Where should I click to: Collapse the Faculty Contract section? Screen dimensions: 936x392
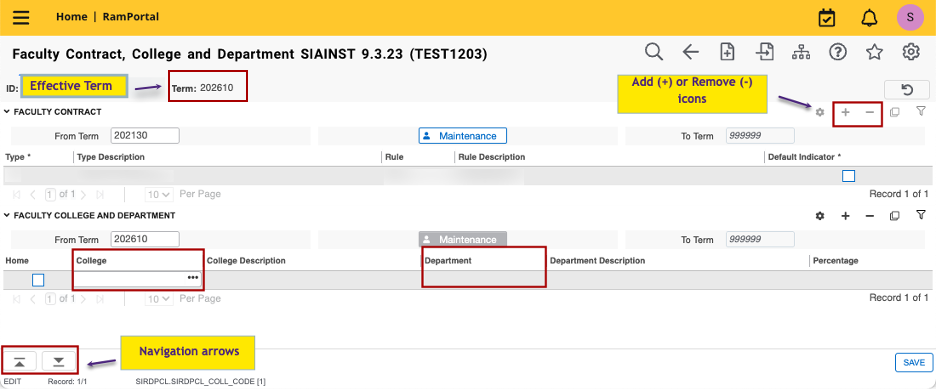(7, 112)
